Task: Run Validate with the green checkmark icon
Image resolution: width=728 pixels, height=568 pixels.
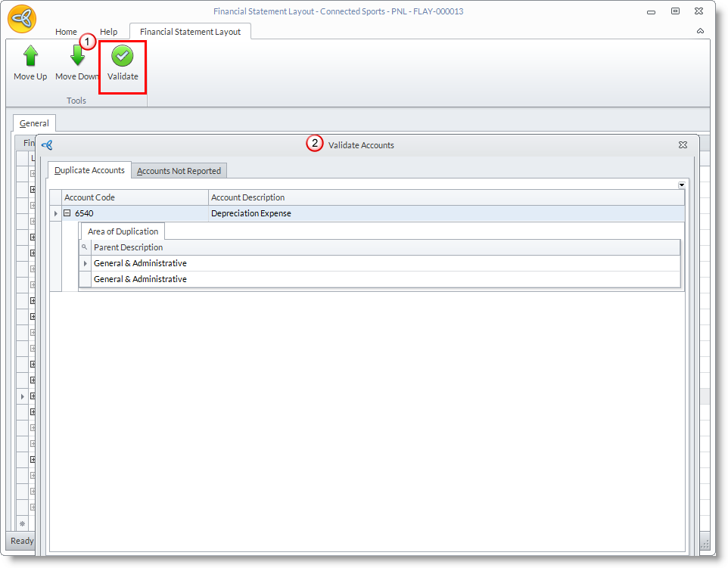Action: point(122,57)
